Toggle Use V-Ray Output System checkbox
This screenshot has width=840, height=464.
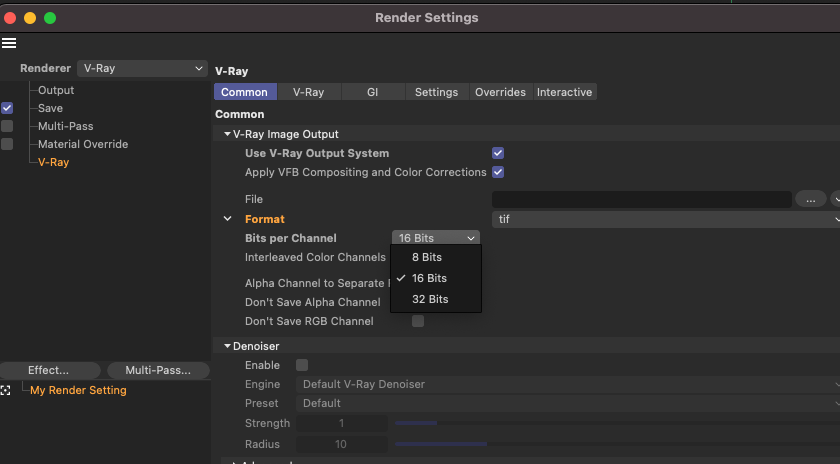point(498,153)
